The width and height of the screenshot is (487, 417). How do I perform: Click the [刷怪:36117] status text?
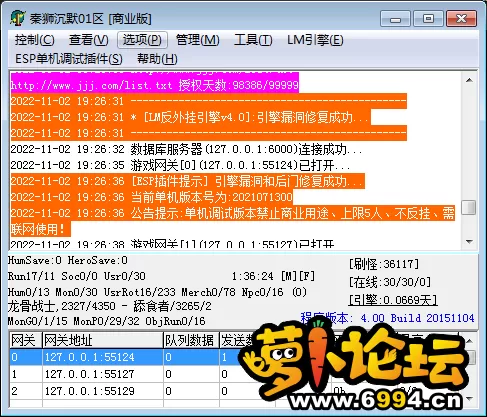click(383, 264)
